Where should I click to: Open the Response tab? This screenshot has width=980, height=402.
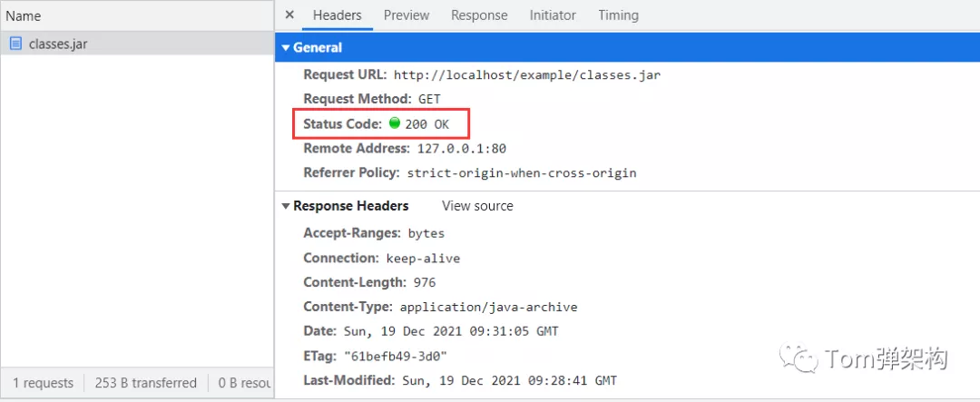(479, 15)
